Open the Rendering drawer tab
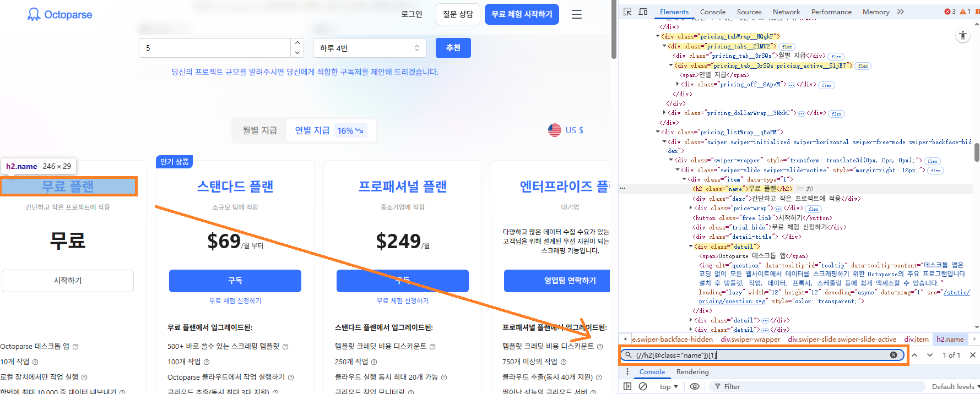Screen dimensions: 980x394 (x=692, y=372)
